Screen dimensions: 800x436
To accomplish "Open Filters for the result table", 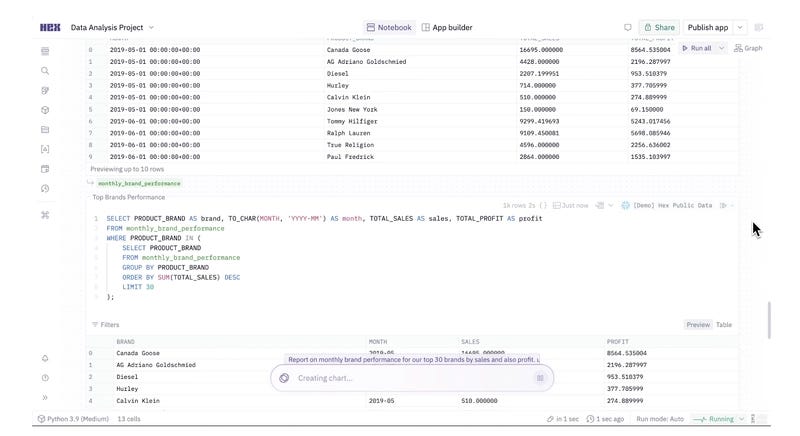I will 106,324.
